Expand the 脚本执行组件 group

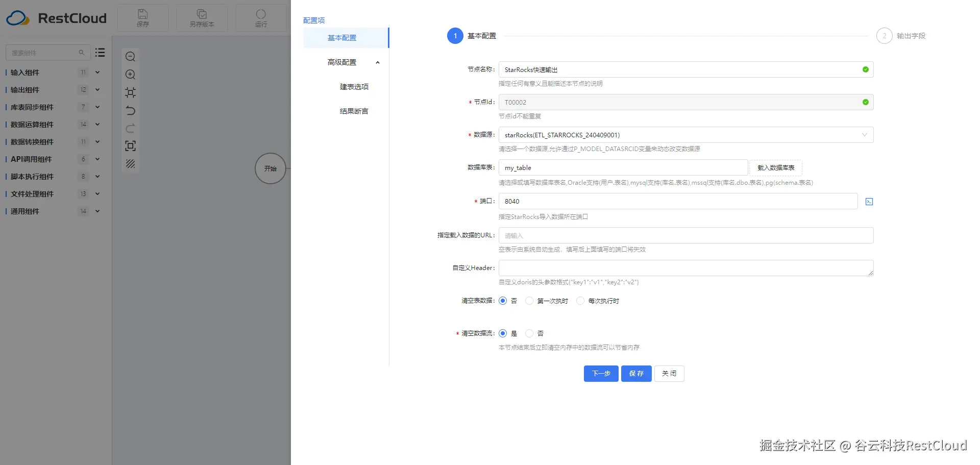[97, 177]
